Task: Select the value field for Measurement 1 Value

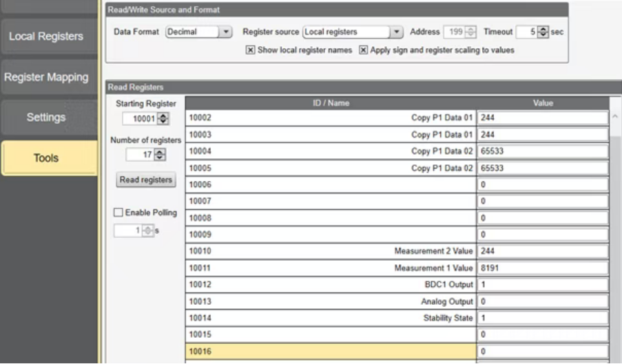Action: (542, 268)
